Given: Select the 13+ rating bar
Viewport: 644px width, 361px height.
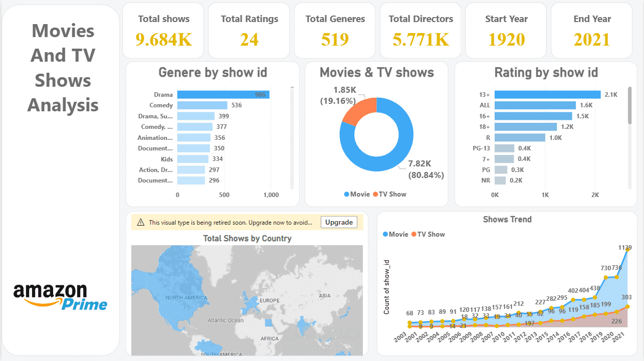Looking at the screenshot, I should pos(548,94).
